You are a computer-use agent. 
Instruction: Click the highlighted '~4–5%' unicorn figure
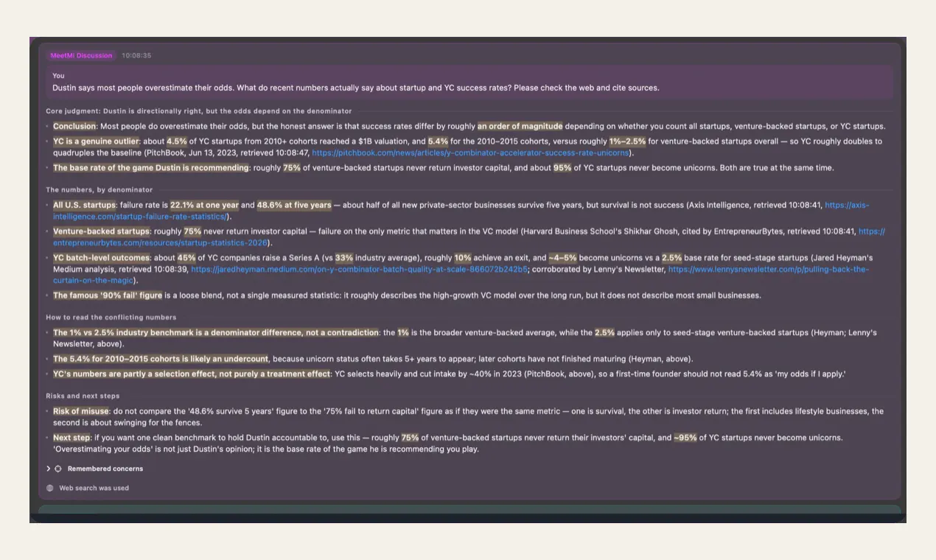[x=563, y=258]
